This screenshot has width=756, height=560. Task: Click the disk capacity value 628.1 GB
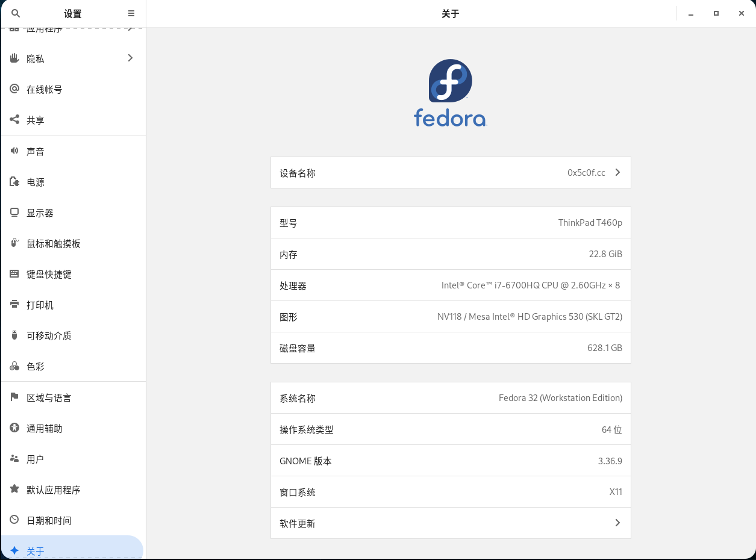(605, 348)
